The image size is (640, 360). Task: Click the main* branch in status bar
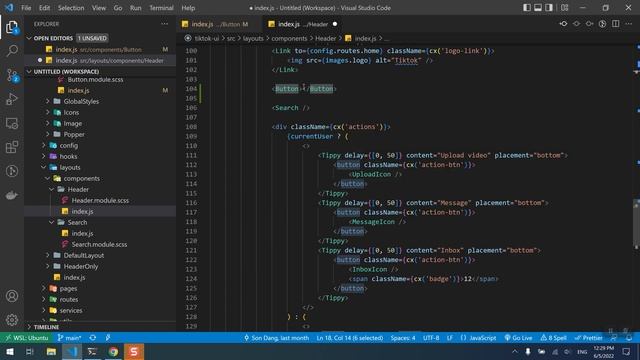point(69,338)
